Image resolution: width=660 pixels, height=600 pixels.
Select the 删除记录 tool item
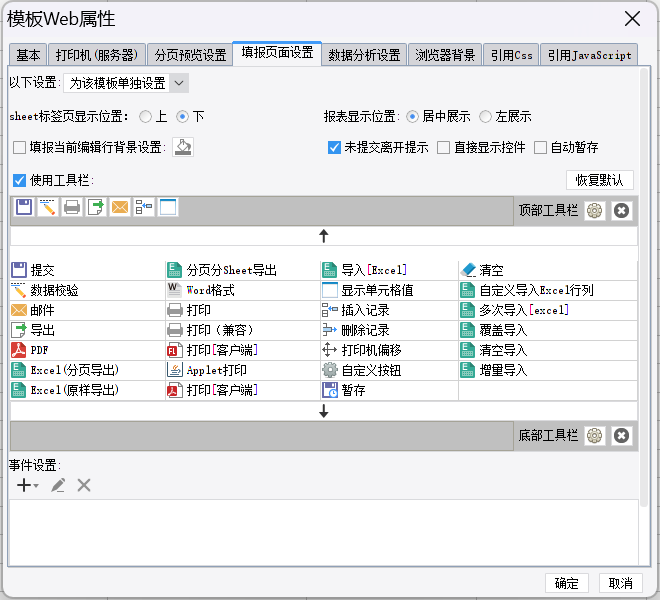pyautogui.click(x=389, y=330)
